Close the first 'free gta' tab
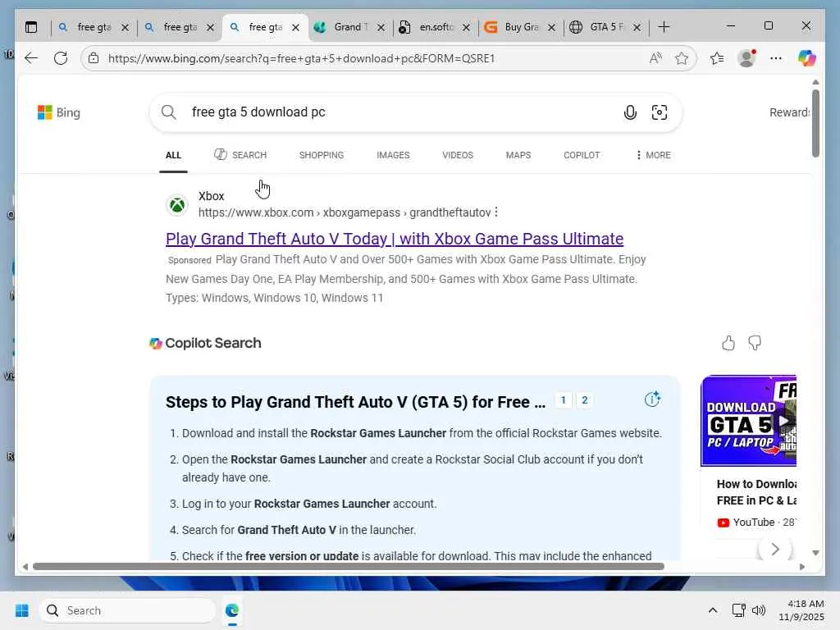This screenshot has width=840, height=630. 125,27
